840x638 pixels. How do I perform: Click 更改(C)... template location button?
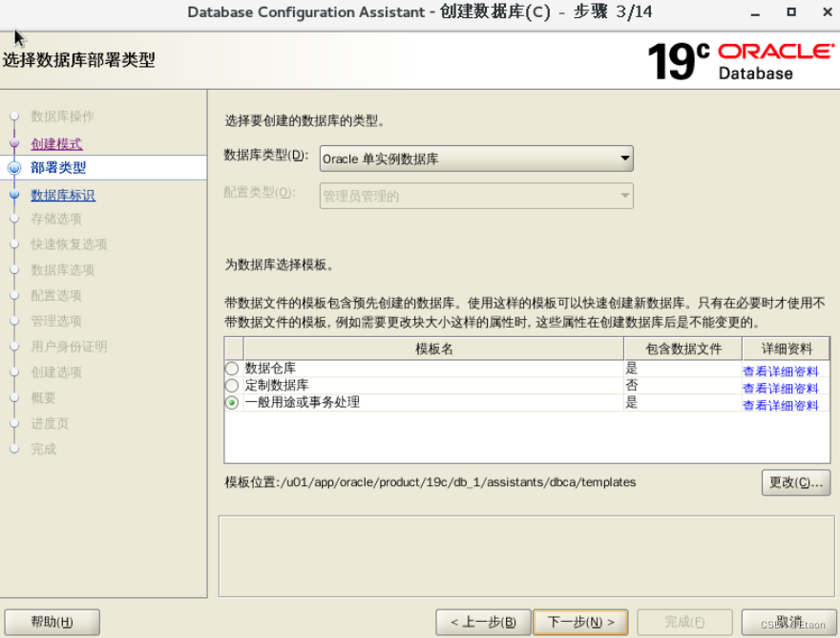[796, 482]
